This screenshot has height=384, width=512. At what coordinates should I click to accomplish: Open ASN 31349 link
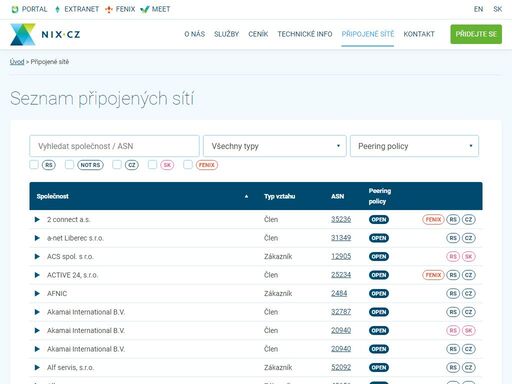point(341,238)
